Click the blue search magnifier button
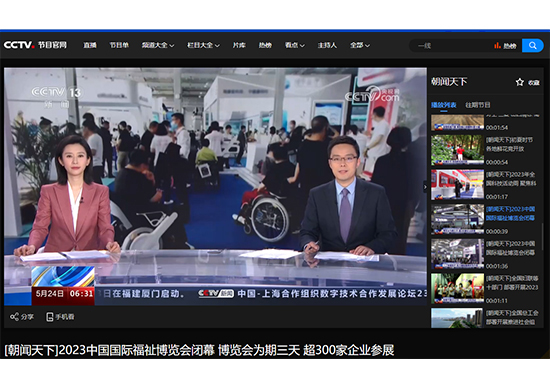 [x=532, y=46]
